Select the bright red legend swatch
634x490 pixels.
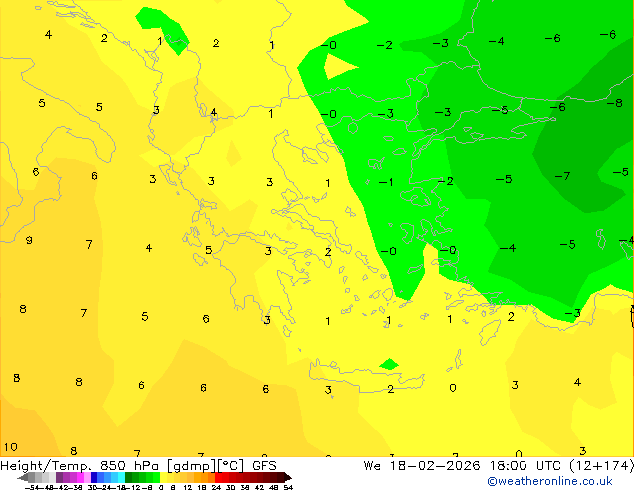click(x=218, y=477)
